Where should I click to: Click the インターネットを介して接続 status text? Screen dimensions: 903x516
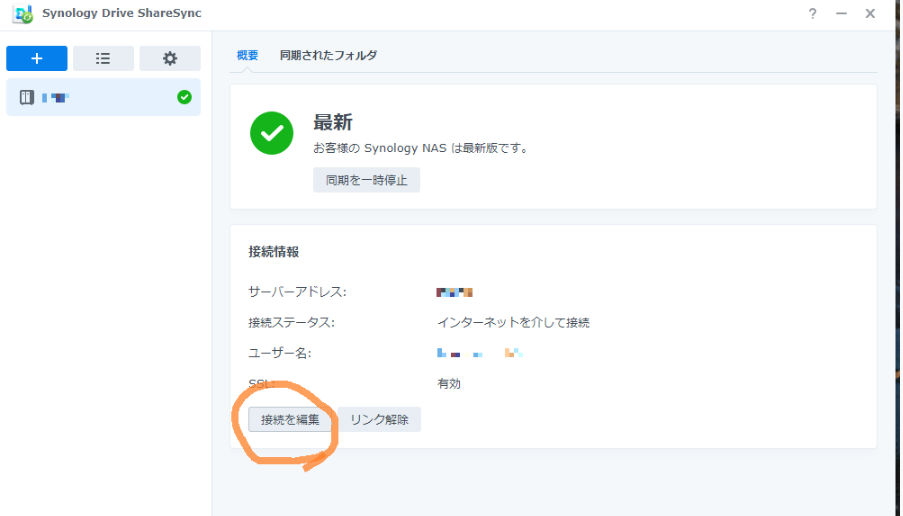click(x=513, y=322)
